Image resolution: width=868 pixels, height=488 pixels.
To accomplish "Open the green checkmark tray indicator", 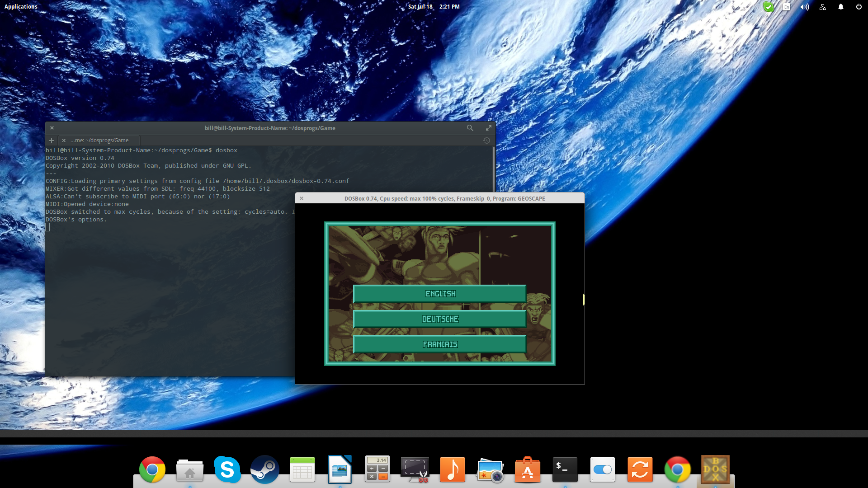I will [769, 7].
